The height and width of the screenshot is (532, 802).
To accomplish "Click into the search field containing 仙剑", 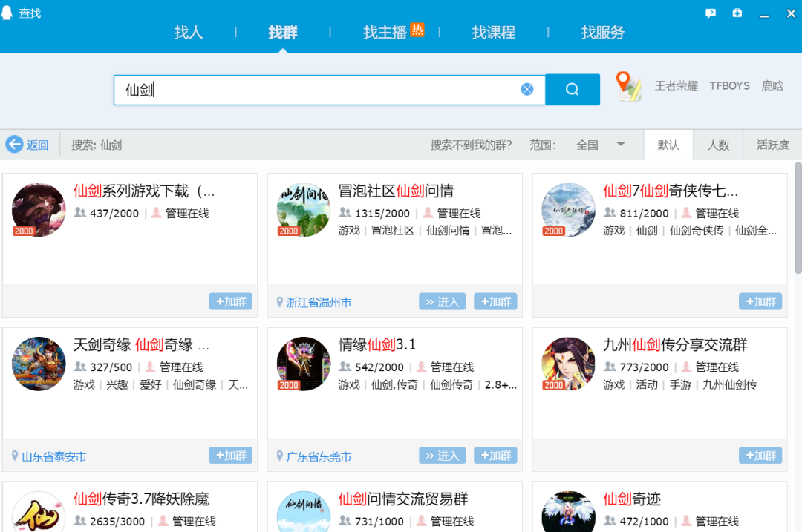I will [330, 90].
